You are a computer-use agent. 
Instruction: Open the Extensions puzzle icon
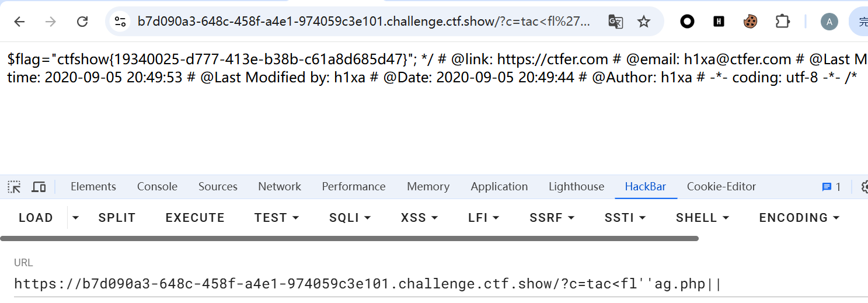click(x=782, y=22)
